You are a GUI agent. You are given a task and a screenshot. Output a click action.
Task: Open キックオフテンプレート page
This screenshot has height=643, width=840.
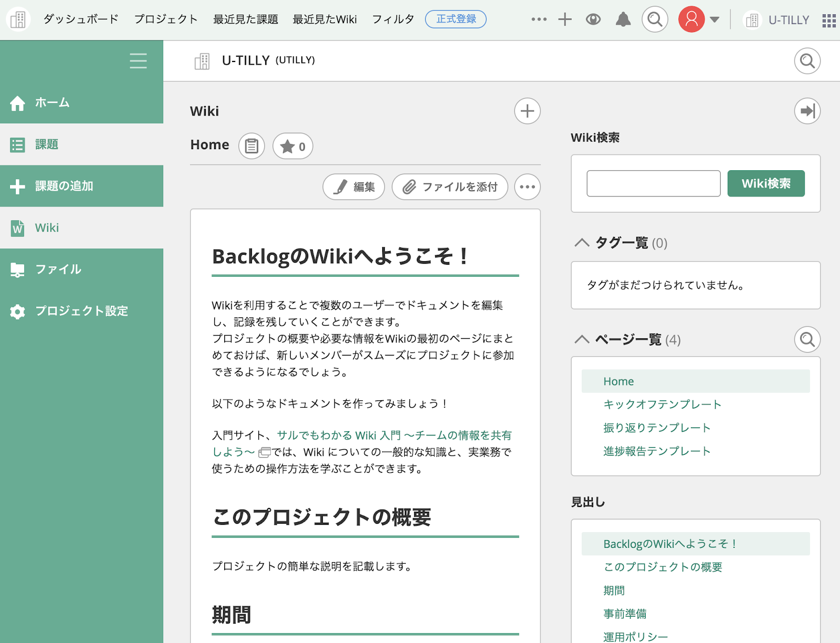pos(662,405)
